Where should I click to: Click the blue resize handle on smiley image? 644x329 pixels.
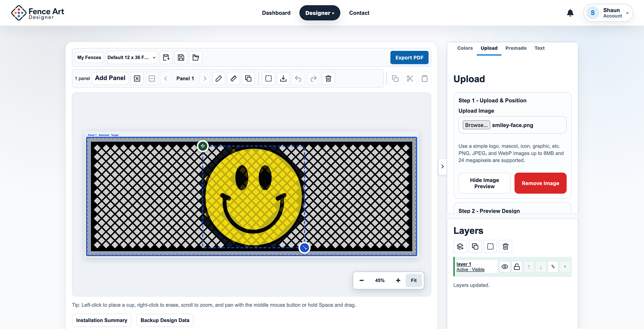click(304, 248)
